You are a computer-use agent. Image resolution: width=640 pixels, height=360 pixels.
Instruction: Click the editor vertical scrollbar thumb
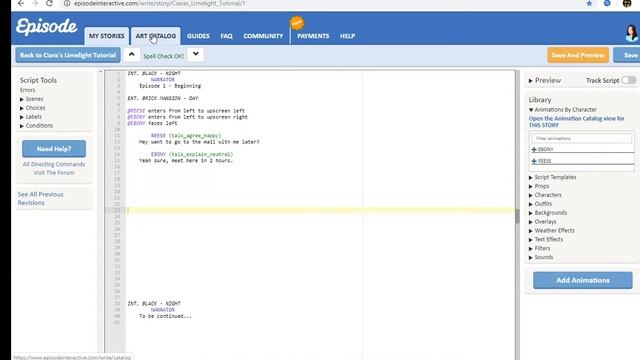pyautogui.click(x=517, y=216)
